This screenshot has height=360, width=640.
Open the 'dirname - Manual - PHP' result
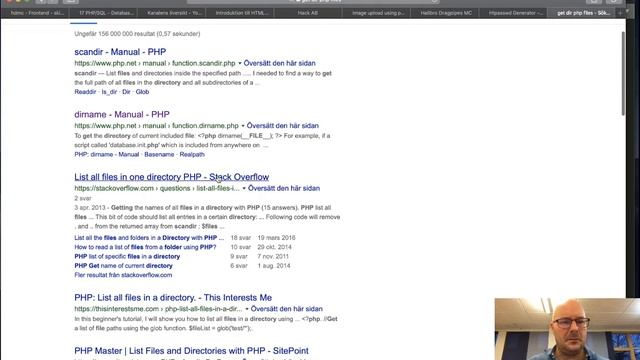[122, 114]
